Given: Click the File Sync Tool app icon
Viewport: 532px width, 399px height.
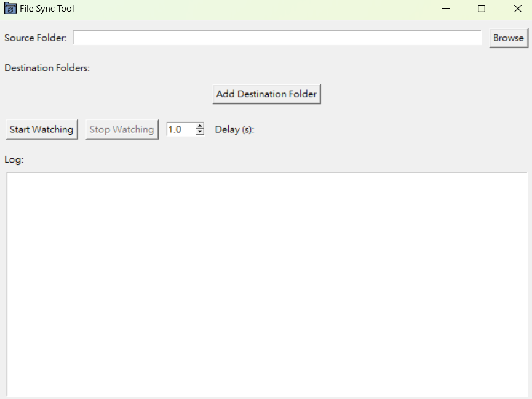Looking at the screenshot, I should coord(10,9).
